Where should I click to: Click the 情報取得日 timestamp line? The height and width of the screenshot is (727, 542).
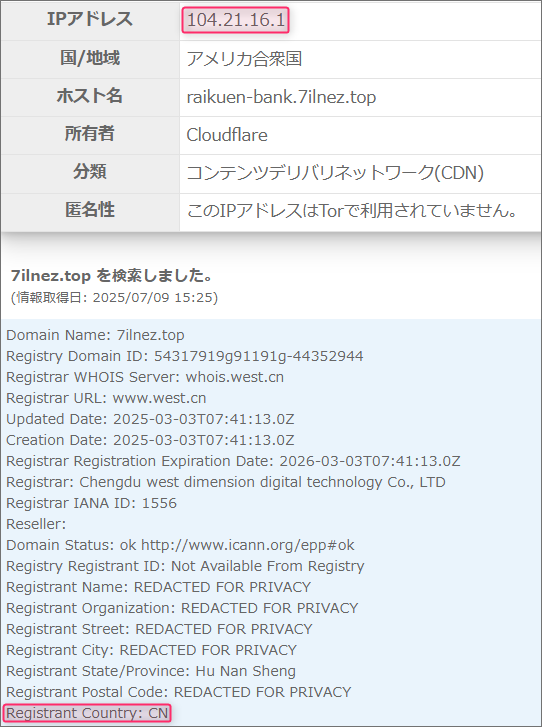pyautogui.click(x=114, y=297)
